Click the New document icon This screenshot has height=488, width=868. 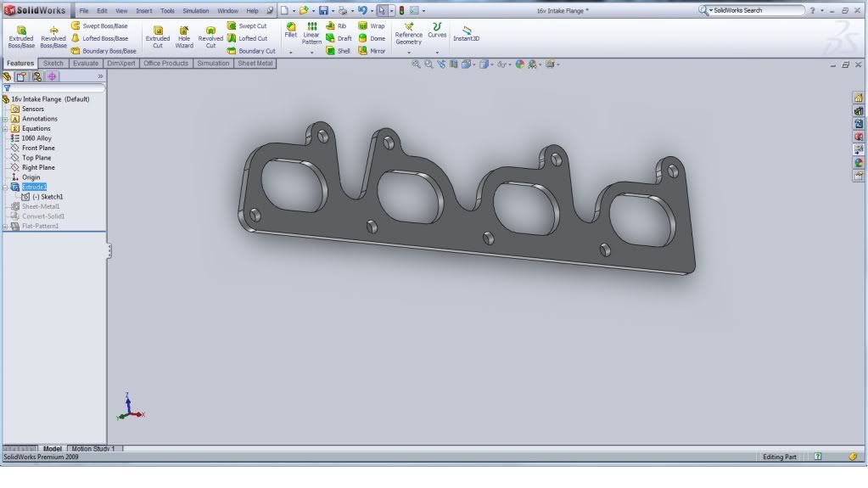284,10
